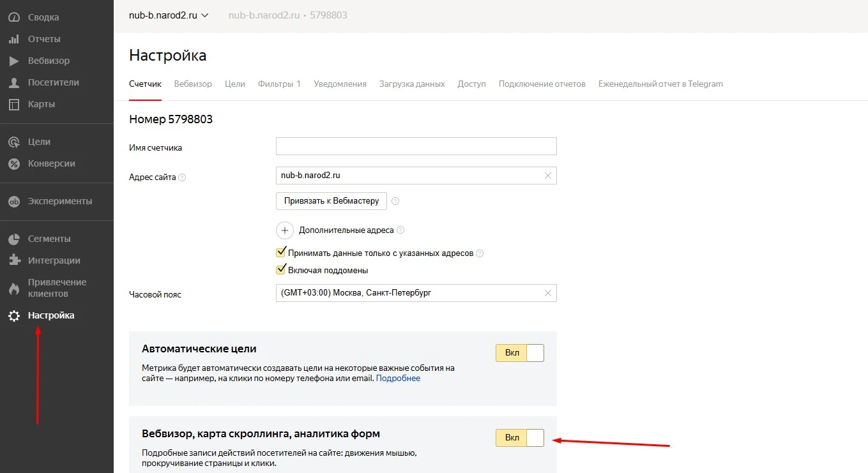
Task: Clear the Адрес сайта field with X
Action: 547,176
